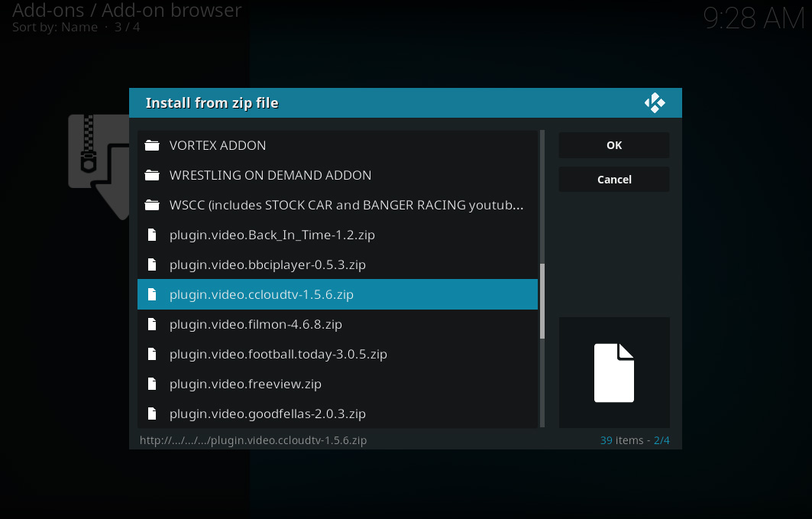Click the 39 items page counter
The height and width of the screenshot is (519, 812).
click(635, 440)
